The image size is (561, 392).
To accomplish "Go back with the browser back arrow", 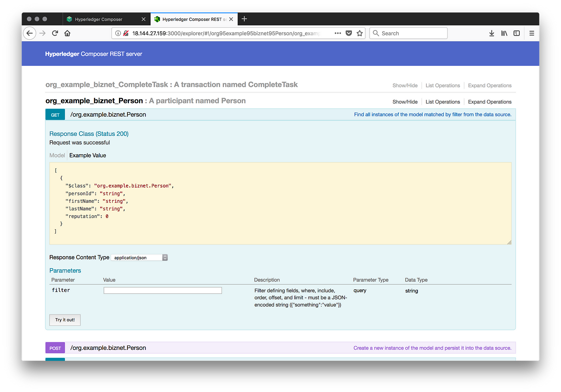I will (x=30, y=33).
